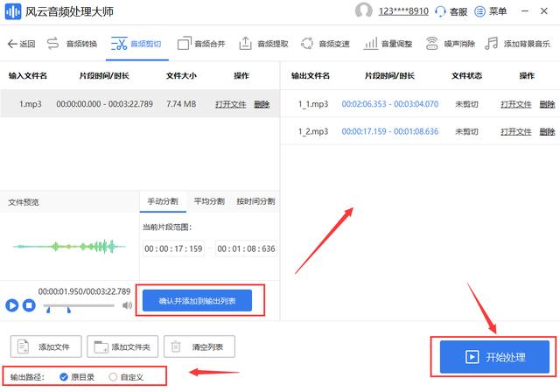
Task: Delete output 1_1.mp3
Action: point(547,104)
